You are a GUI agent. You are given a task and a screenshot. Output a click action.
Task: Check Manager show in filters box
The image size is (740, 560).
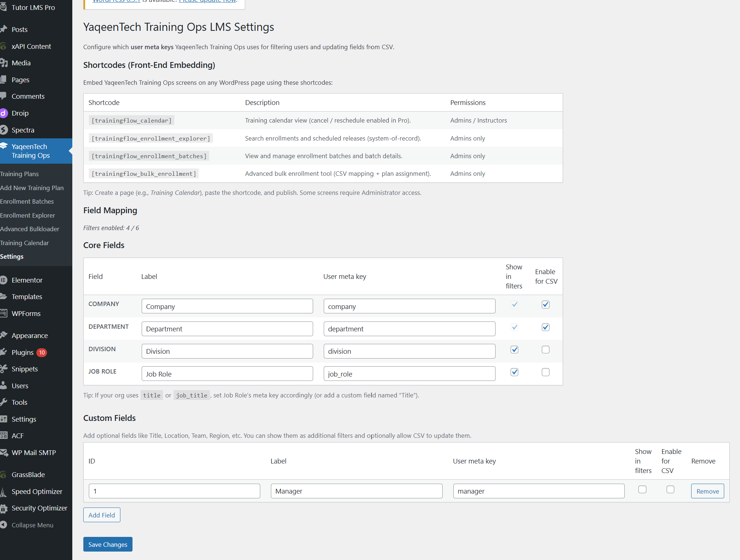[x=642, y=489]
